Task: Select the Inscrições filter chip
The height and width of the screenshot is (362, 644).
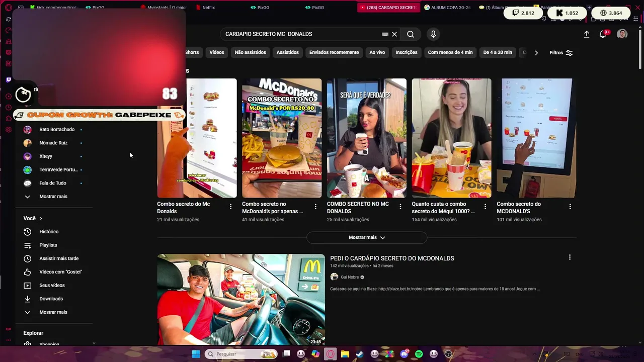Action: pyautogui.click(x=407, y=52)
